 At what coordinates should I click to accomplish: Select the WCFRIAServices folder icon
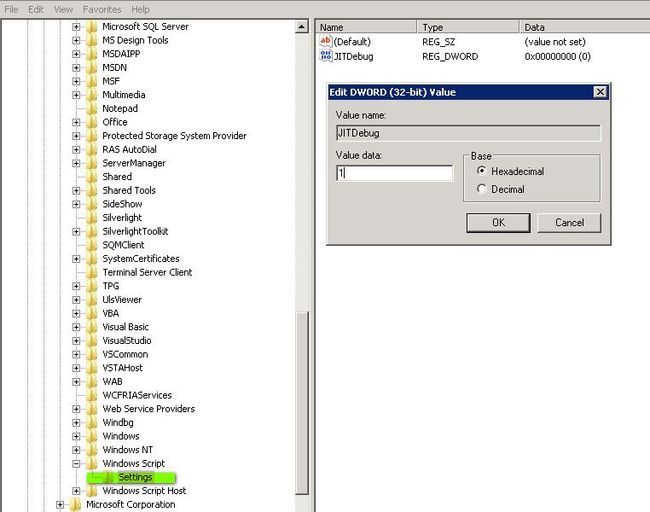92,395
